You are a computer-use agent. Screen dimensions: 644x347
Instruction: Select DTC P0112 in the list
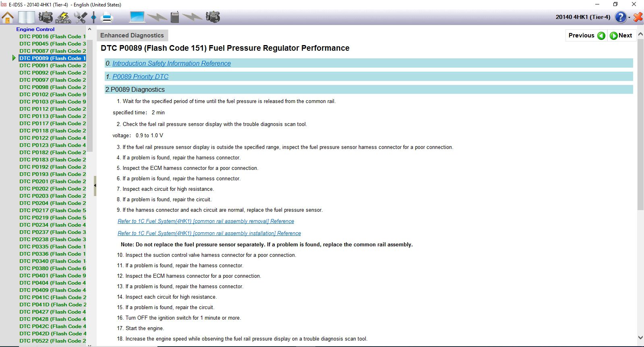(x=53, y=109)
